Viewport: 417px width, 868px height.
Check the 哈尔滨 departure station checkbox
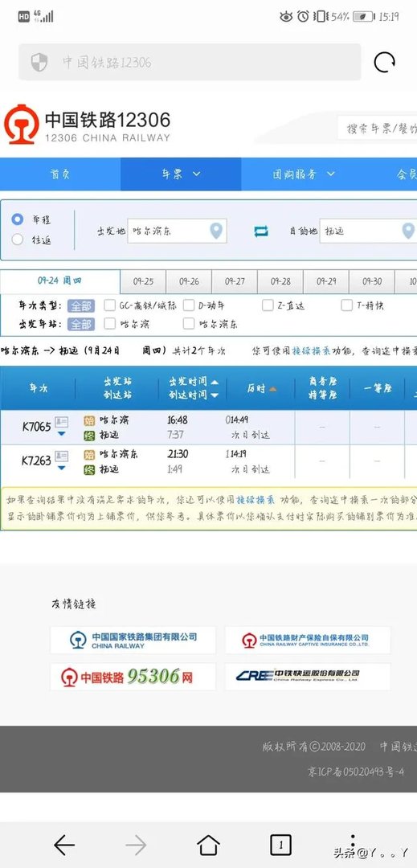coord(110,324)
